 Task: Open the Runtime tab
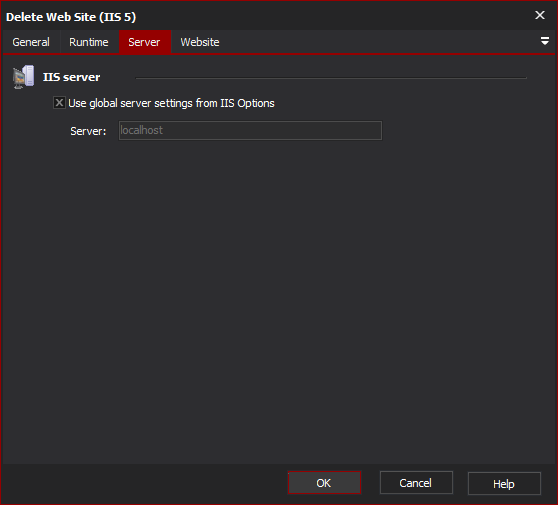point(89,42)
